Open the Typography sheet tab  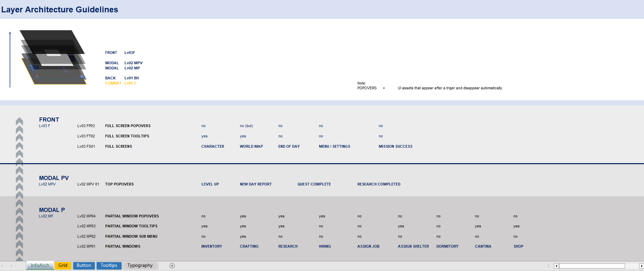pos(140,266)
